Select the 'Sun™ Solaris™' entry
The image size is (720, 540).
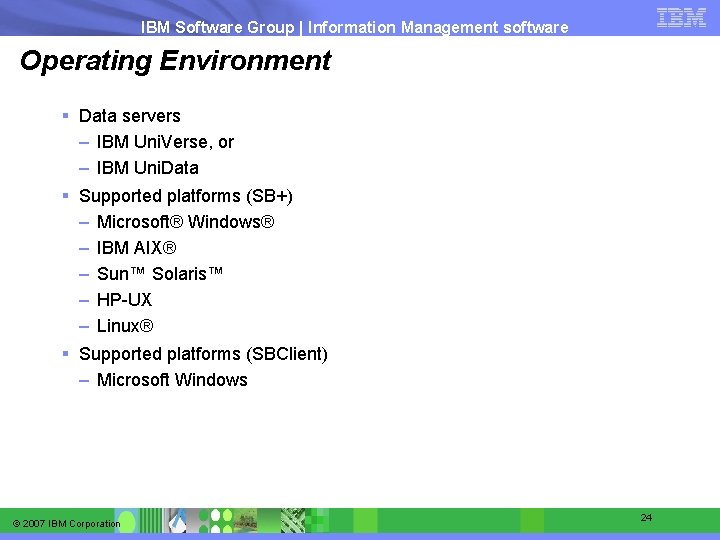(x=160, y=274)
